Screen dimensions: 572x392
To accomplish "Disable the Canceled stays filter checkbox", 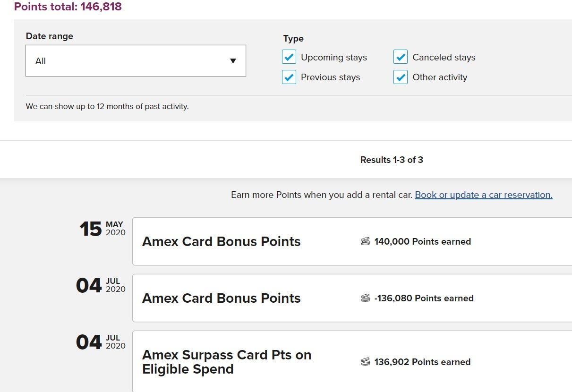I will point(401,57).
